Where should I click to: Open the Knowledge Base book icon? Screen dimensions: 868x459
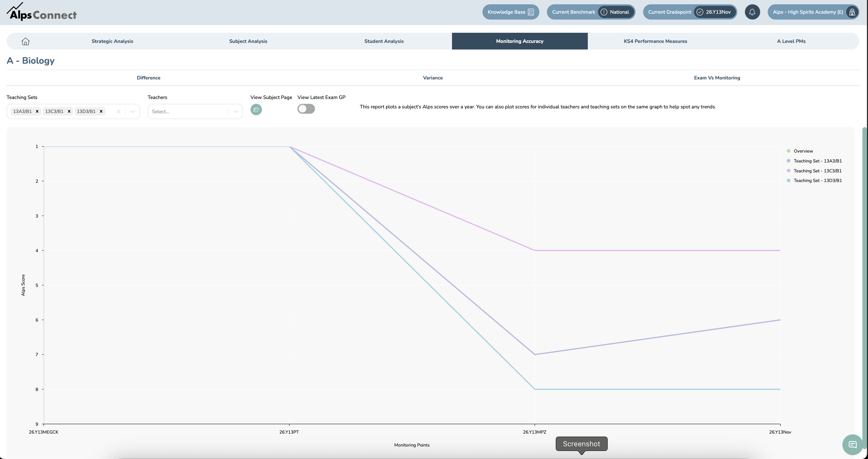pyautogui.click(x=531, y=12)
